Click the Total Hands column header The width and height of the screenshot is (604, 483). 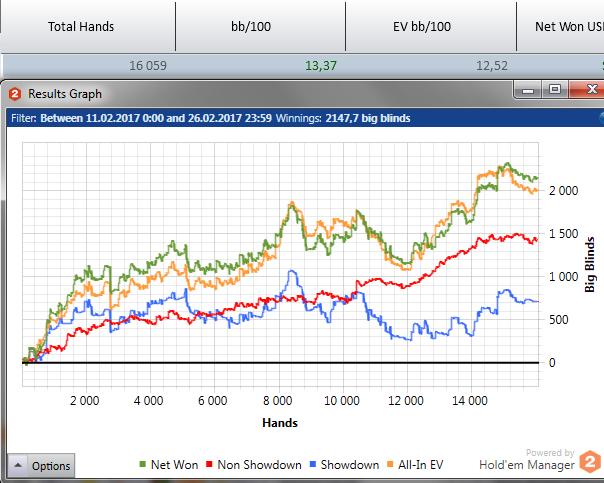[81, 27]
